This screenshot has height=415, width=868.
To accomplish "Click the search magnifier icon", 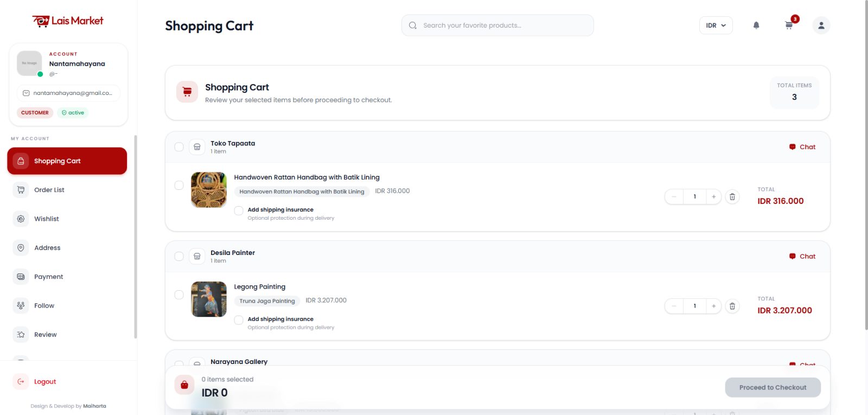I will point(413,25).
